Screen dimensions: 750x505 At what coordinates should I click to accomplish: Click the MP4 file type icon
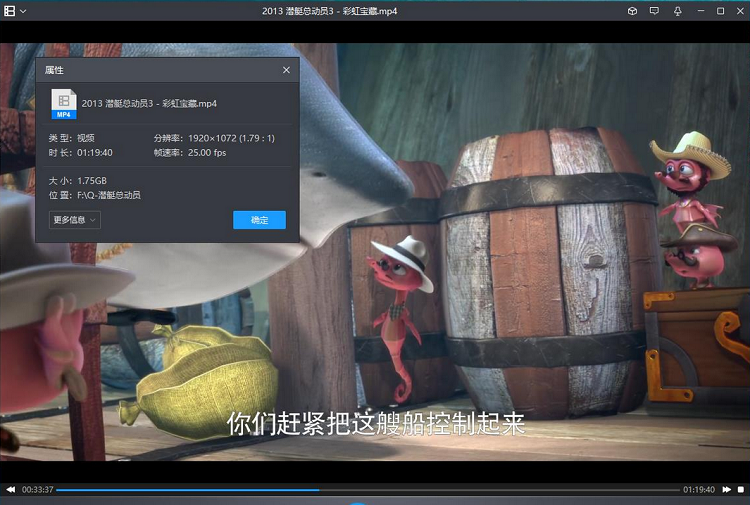click(64, 103)
